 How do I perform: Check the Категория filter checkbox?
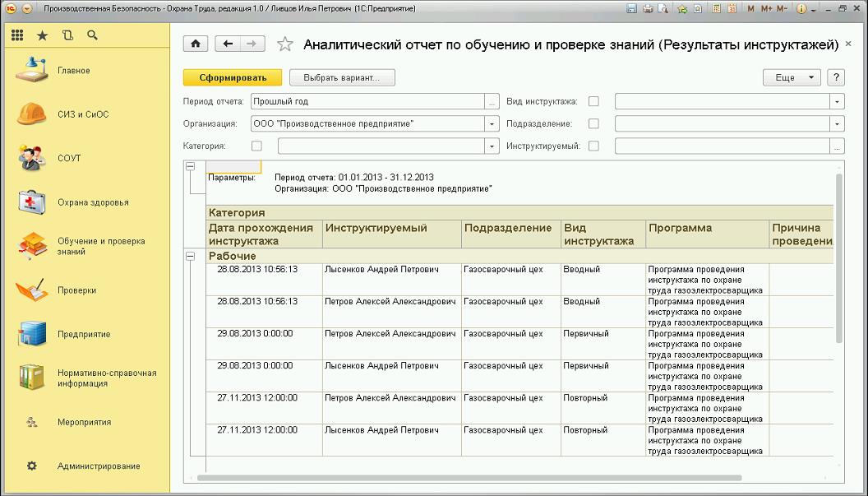tap(256, 146)
